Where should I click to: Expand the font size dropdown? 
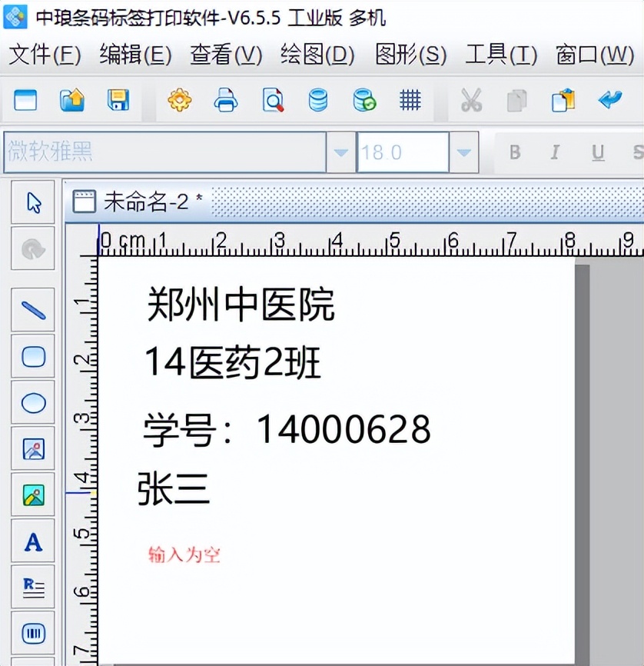(x=462, y=152)
